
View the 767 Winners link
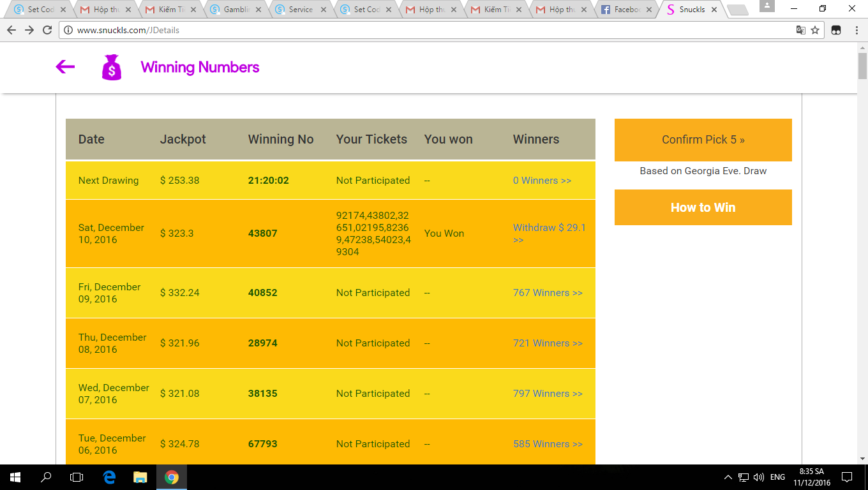pyautogui.click(x=548, y=293)
